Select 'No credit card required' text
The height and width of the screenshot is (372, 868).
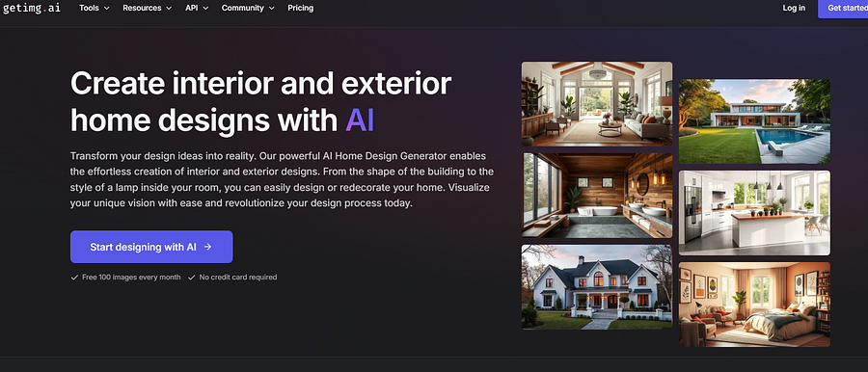coord(238,278)
